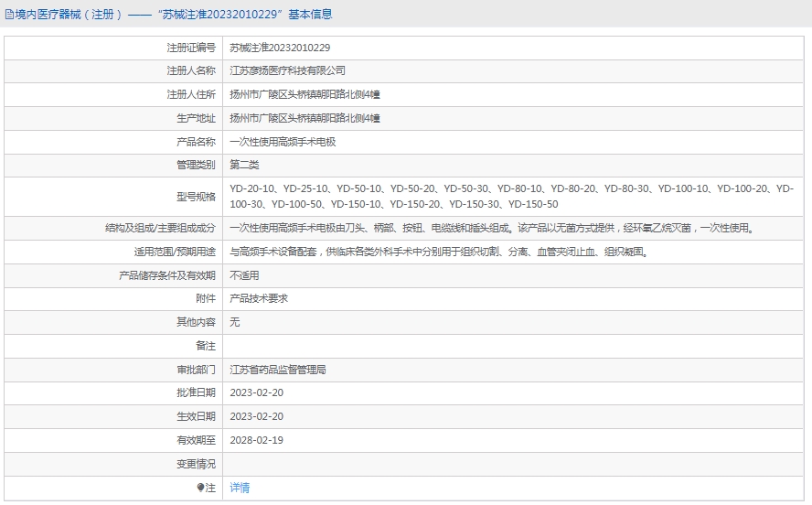Image resolution: width=812 pixels, height=505 pixels.
Task: Click the 型号规格 label
Action: 196,197
